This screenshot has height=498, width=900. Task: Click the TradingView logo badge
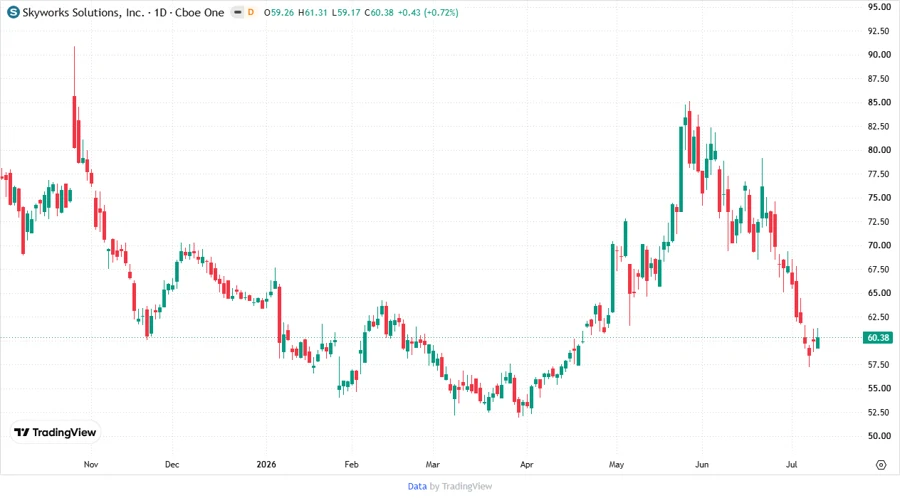tap(55, 432)
